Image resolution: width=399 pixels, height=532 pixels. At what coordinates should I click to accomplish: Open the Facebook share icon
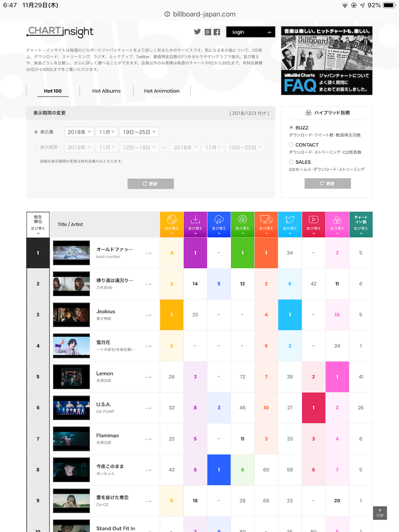217,32
